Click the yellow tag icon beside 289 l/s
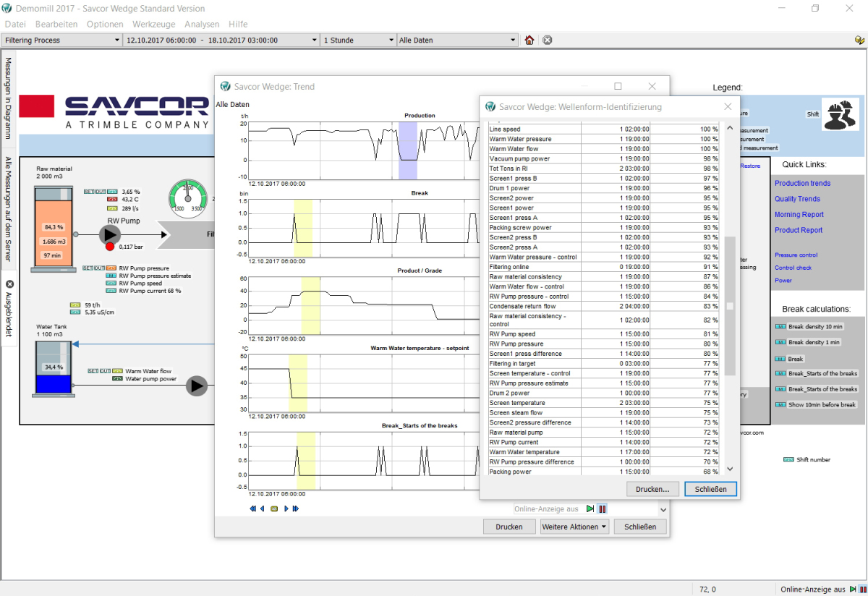 coord(112,208)
